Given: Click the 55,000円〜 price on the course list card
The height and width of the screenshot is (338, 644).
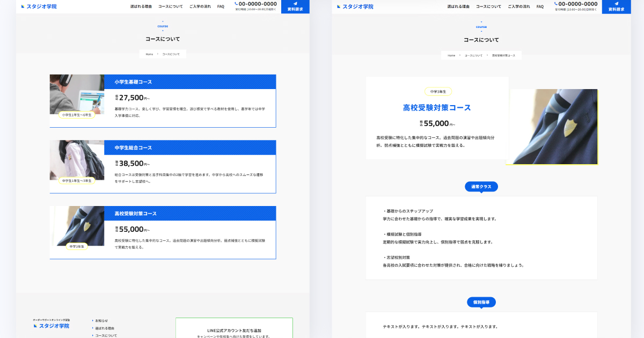Looking at the screenshot, I should [133, 229].
